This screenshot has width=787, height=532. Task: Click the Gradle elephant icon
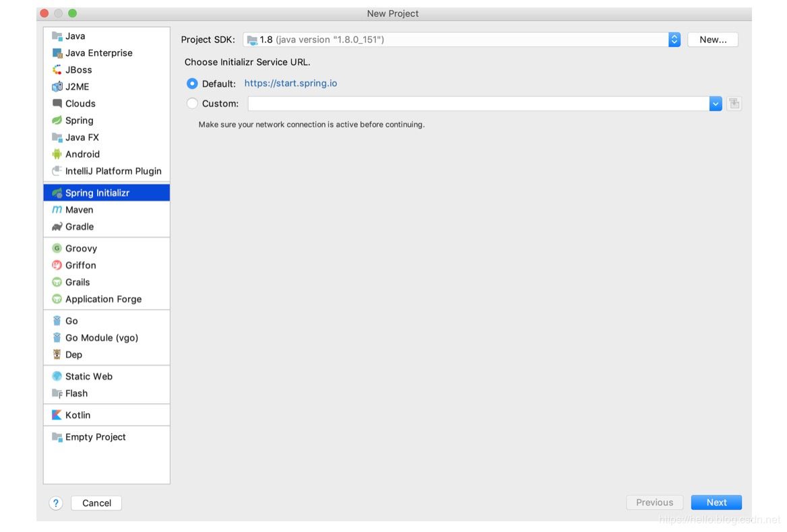[57, 227]
